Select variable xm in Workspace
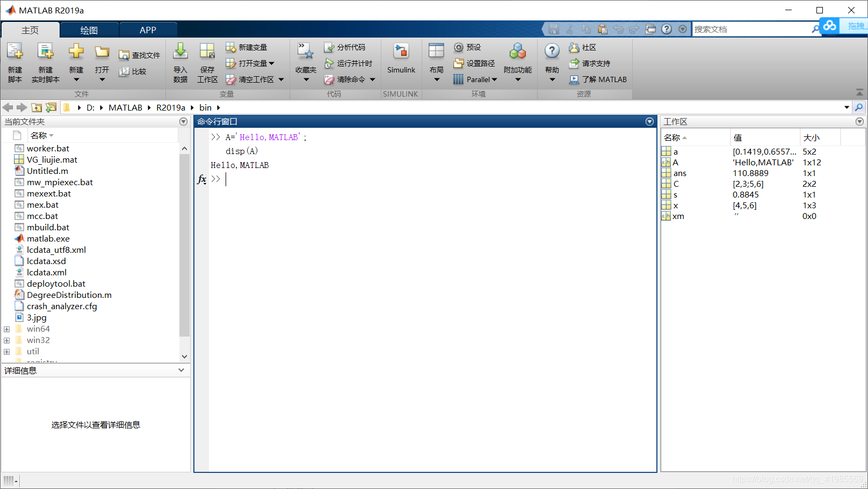This screenshot has width=868, height=489. tap(678, 216)
